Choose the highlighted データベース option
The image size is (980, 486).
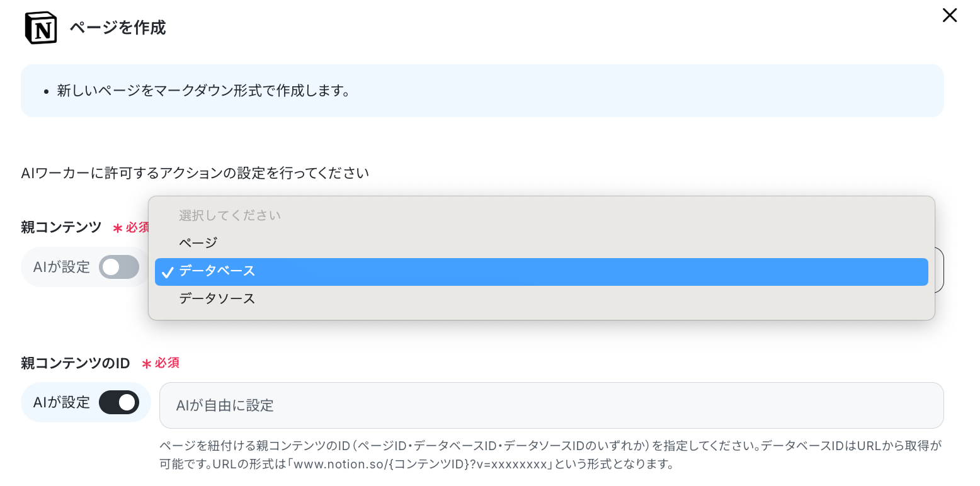[541, 271]
